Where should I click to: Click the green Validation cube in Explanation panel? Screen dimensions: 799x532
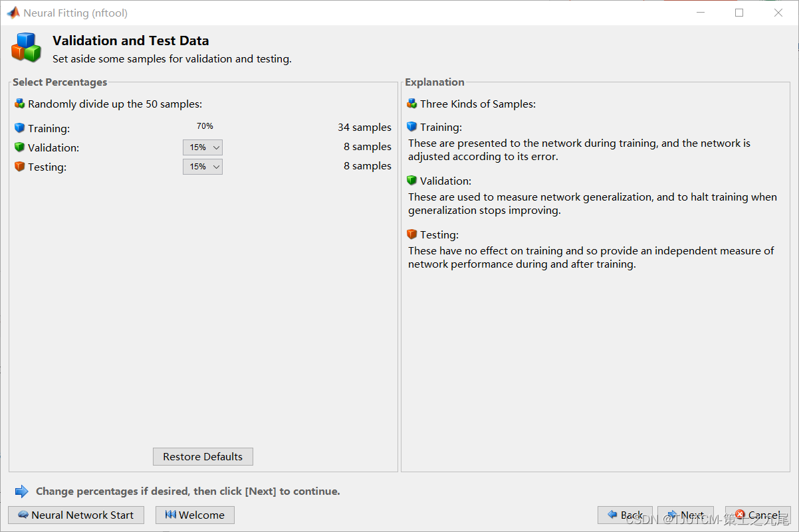412,180
